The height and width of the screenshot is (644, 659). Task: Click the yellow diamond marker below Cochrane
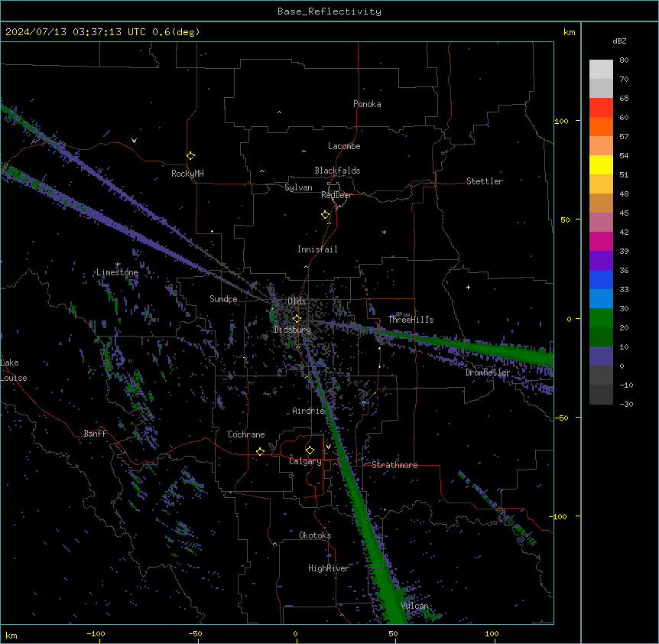(260, 451)
